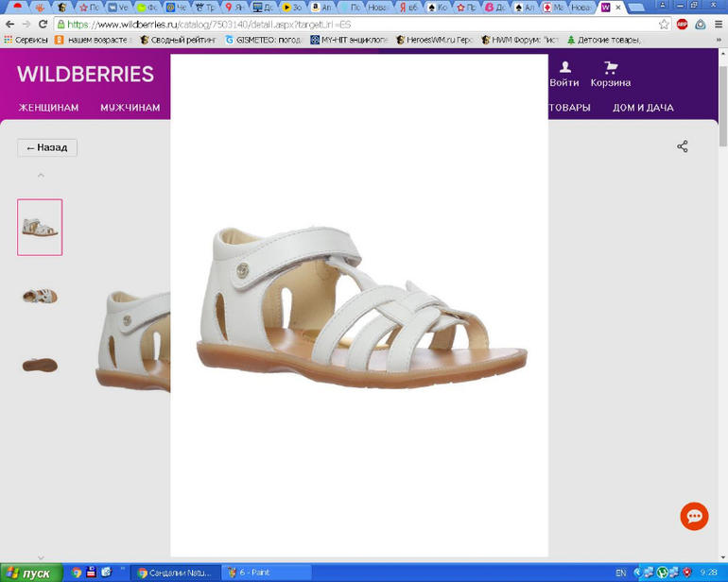Open the МУЖЧИНАМ menu category
This screenshot has width=728, height=582.
[x=130, y=108]
